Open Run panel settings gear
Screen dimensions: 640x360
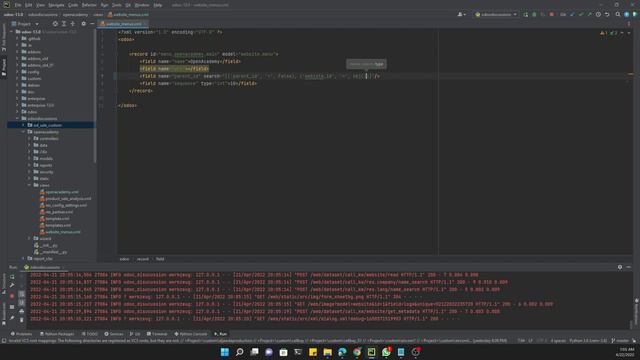[x=620, y=267]
